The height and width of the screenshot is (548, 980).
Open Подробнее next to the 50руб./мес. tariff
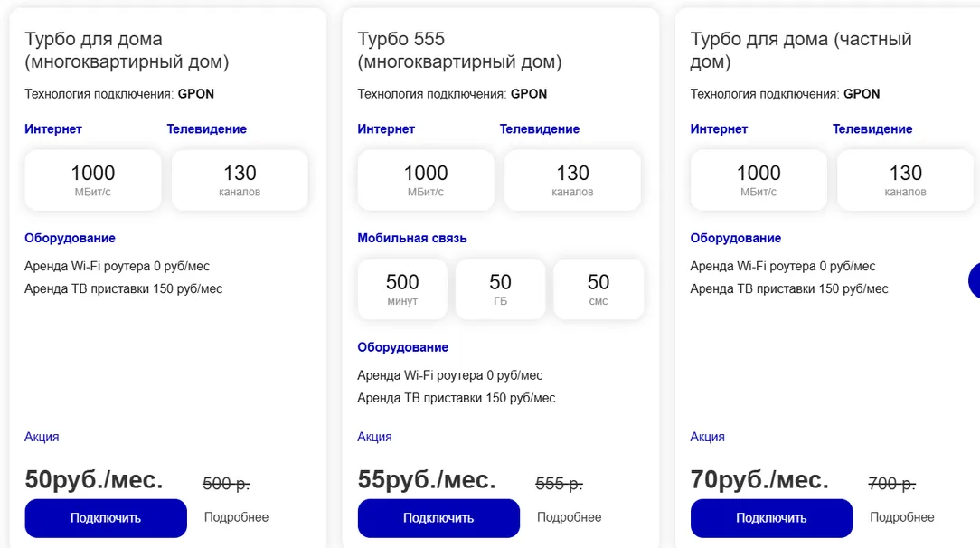(236, 517)
